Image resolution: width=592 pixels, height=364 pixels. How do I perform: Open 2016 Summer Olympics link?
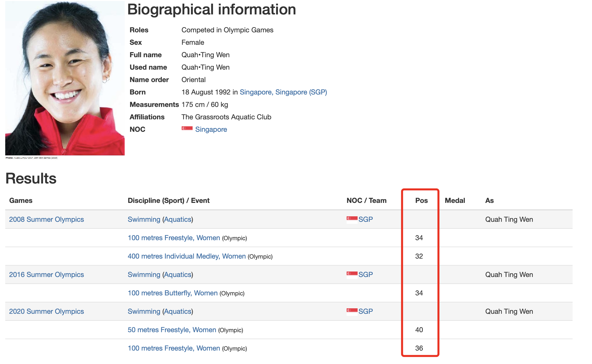(x=47, y=275)
